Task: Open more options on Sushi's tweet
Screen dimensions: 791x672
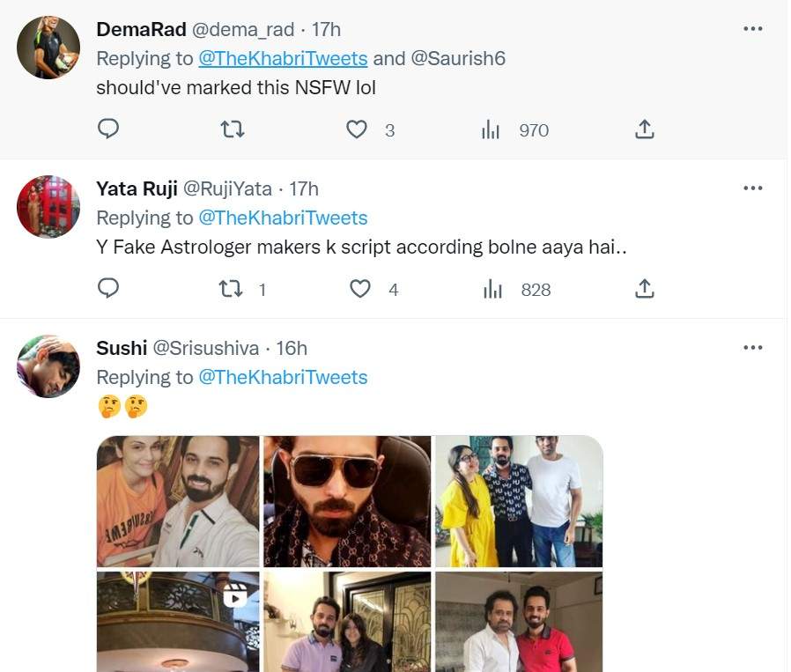Action: pos(752,347)
